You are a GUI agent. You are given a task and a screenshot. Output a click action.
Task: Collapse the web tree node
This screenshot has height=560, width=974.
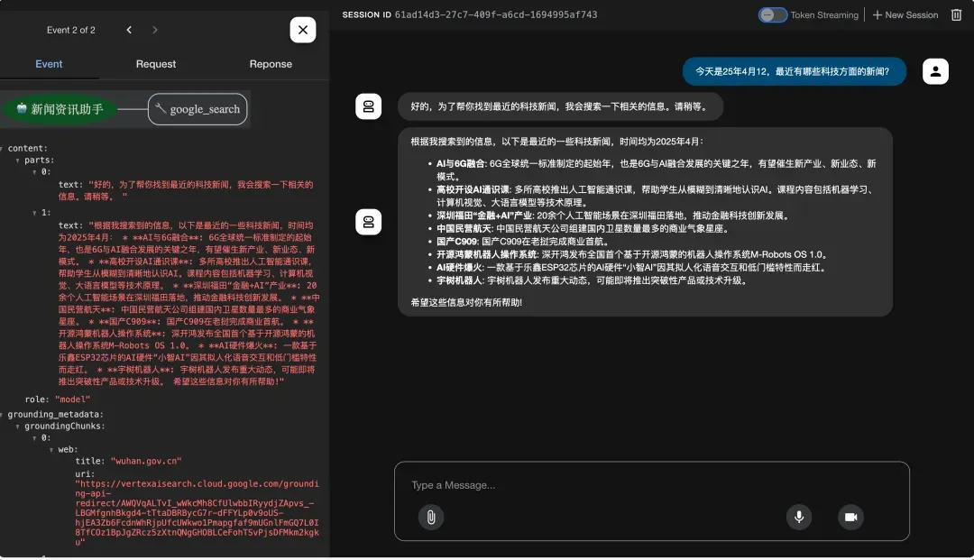click(x=51, y=449)
